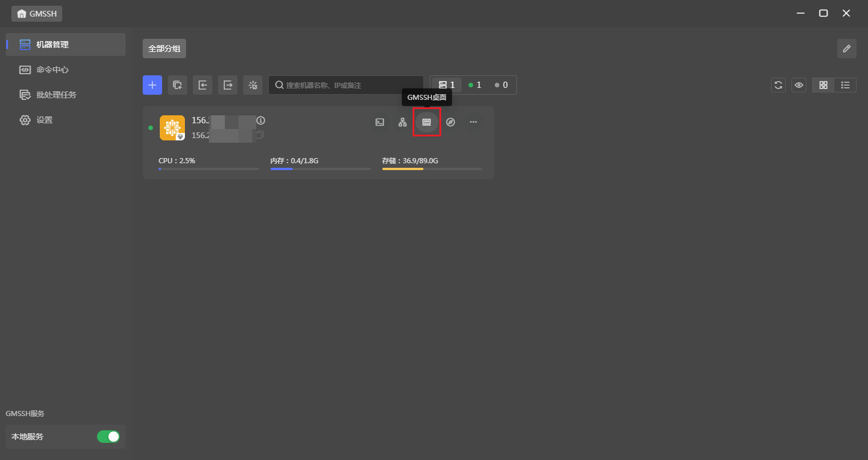This screenshot has width=868, height=460.
Task: Toggle visibility with the eye icon
Action: click(798, 85)
